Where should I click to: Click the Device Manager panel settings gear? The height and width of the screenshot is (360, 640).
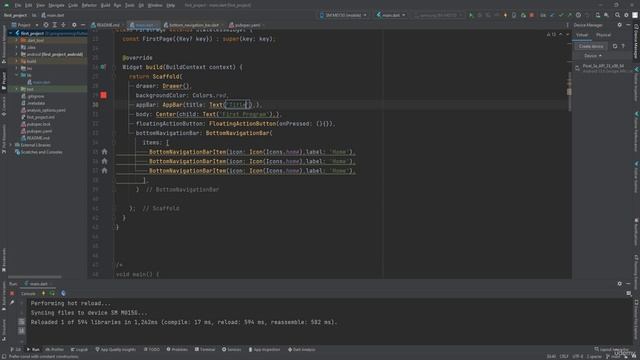pos(620,25)
